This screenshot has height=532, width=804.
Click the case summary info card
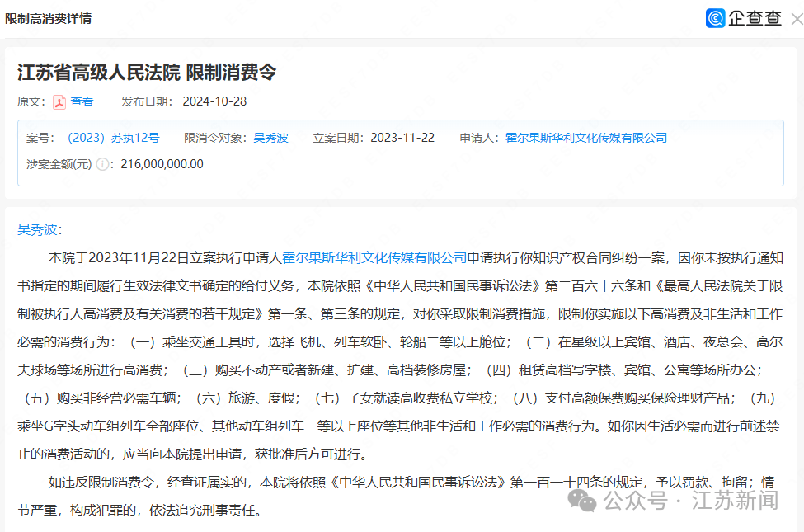402,150
